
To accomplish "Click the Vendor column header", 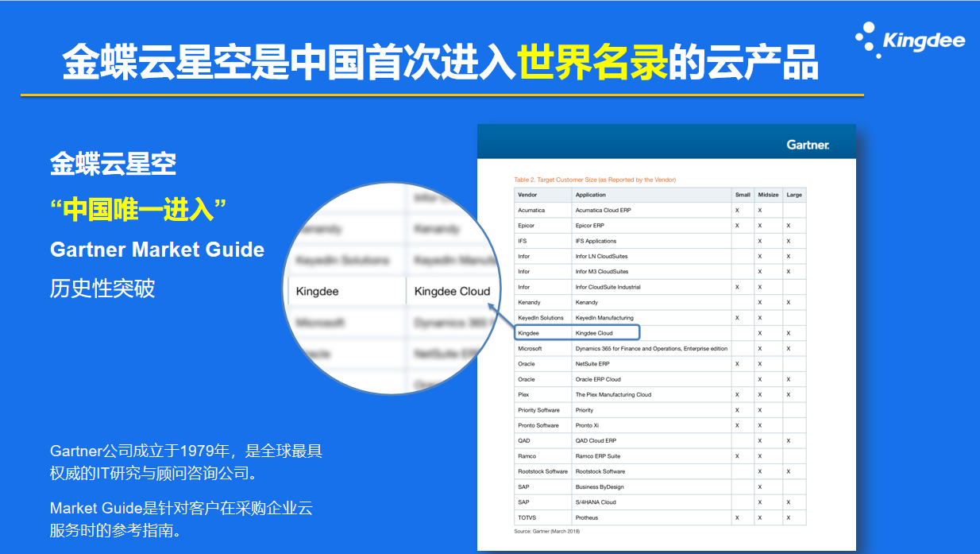I will (527, 195).
